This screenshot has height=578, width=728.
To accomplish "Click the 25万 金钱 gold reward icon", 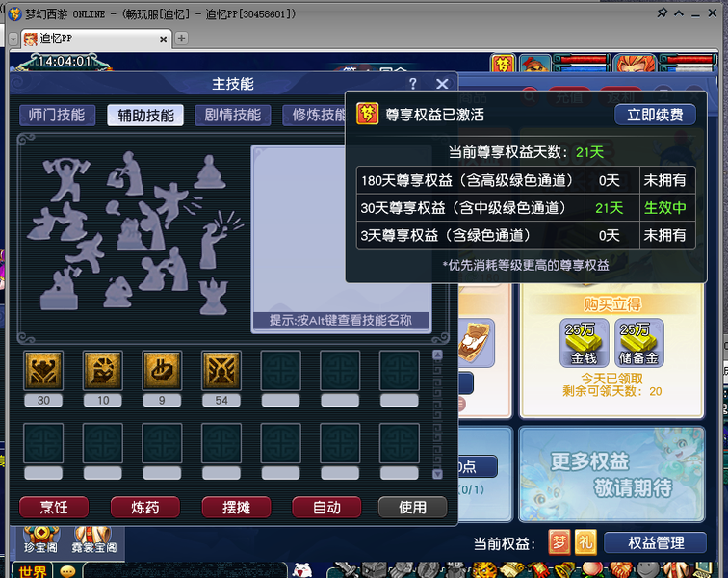I will [584, 343].
